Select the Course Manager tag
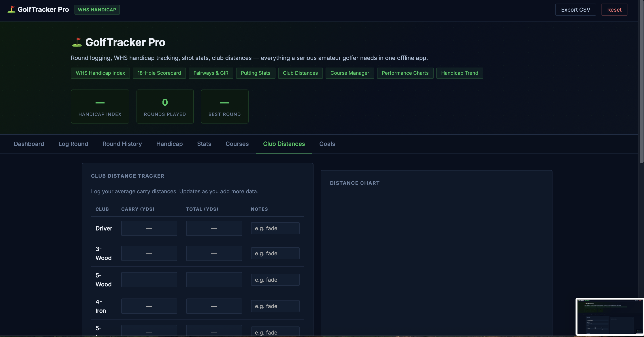The image size is (644, 337). point(350,73)
